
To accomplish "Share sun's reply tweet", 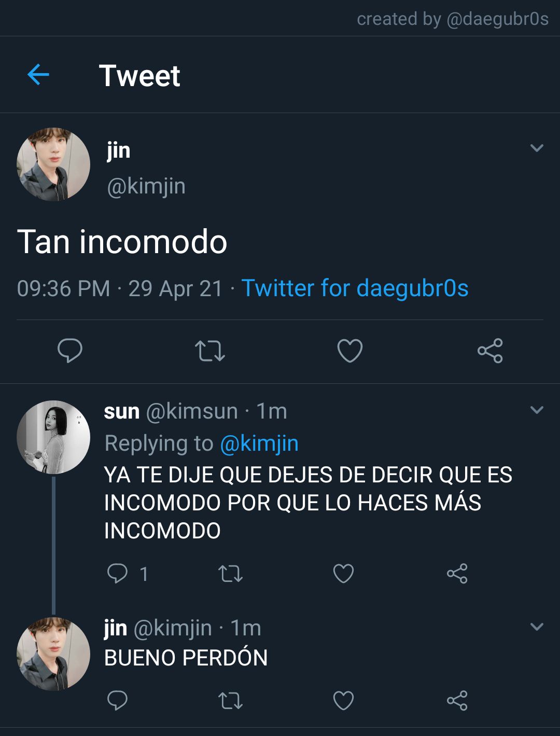I will click(457, 574).
